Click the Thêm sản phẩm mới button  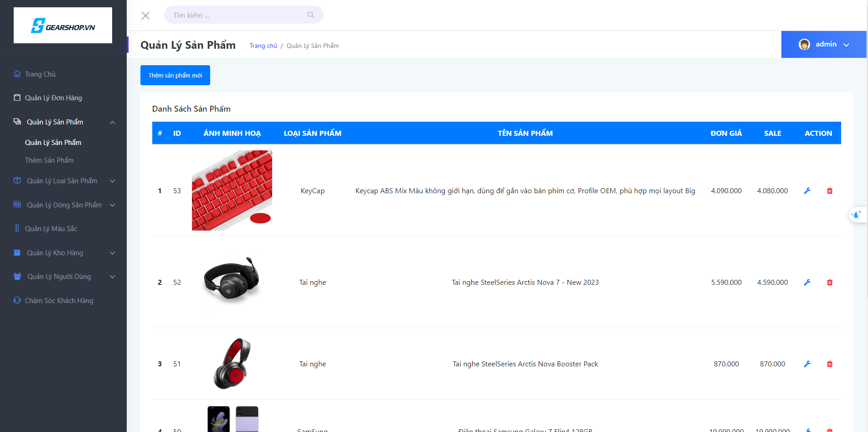(x=175, y=75)
